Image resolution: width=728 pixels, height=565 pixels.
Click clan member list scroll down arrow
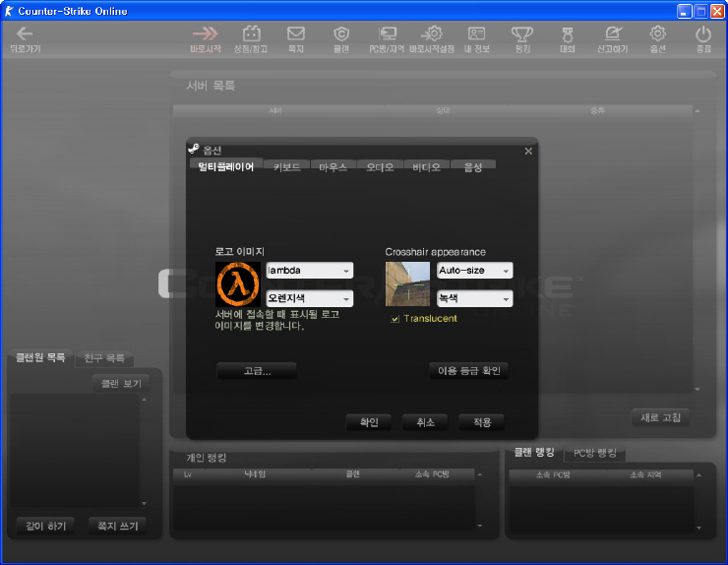pos(144,503)
